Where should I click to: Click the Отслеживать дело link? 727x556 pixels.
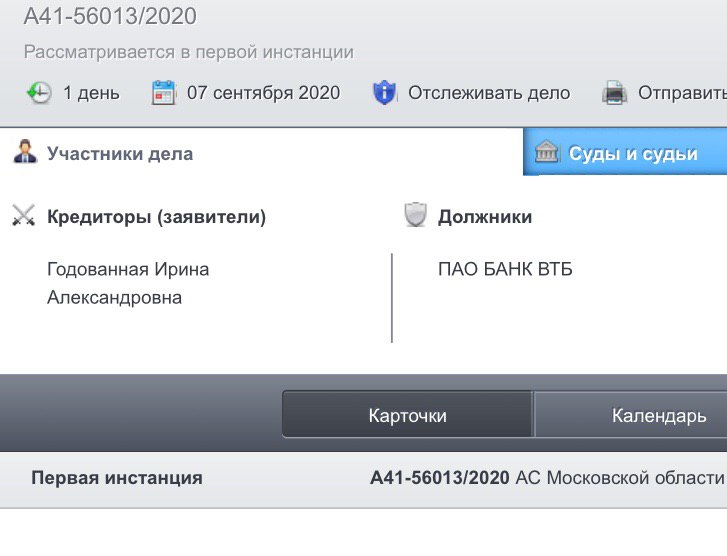489,93
